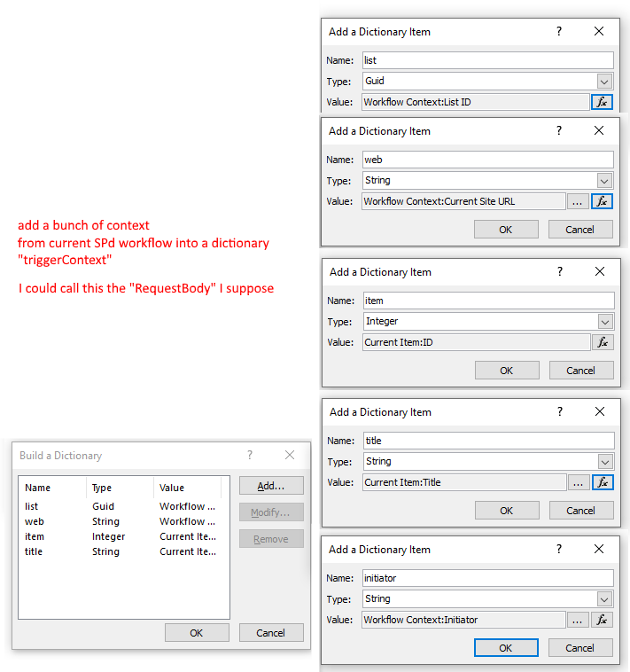Click the help question mark in Build a Dictionary

[x=250, y=455]
